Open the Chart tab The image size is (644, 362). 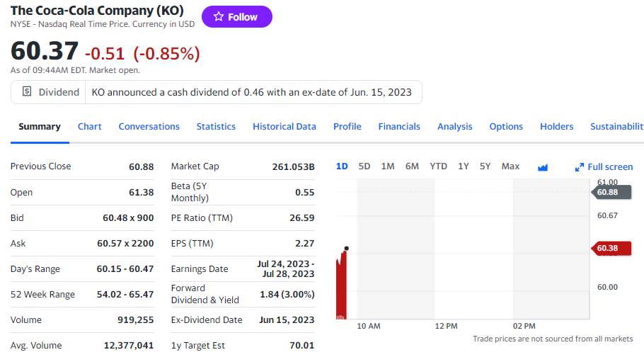pos(90,127)
